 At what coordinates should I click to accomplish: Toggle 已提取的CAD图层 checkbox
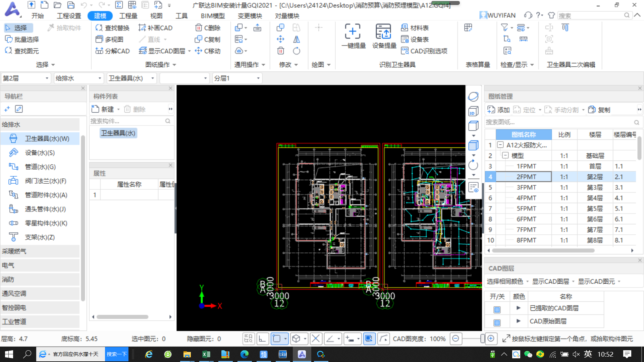coord(497,309)
